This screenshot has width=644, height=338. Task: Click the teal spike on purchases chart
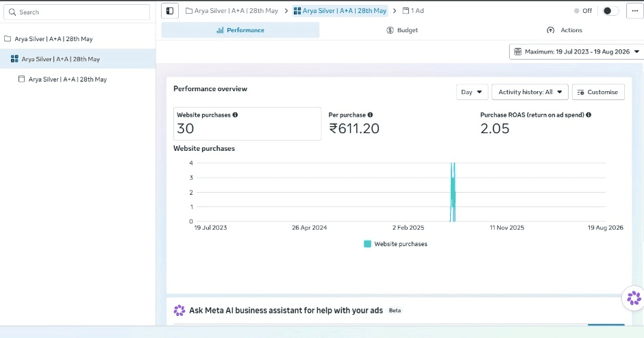(x=453, y=192)
